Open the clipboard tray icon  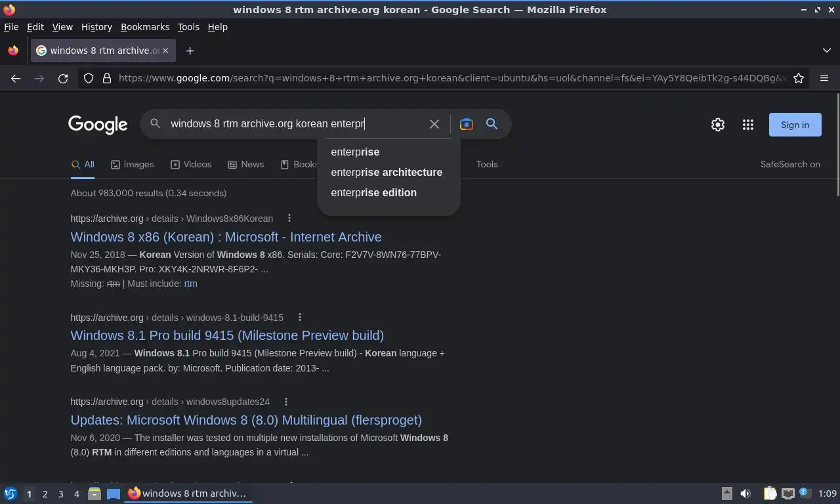pos(770,493)
